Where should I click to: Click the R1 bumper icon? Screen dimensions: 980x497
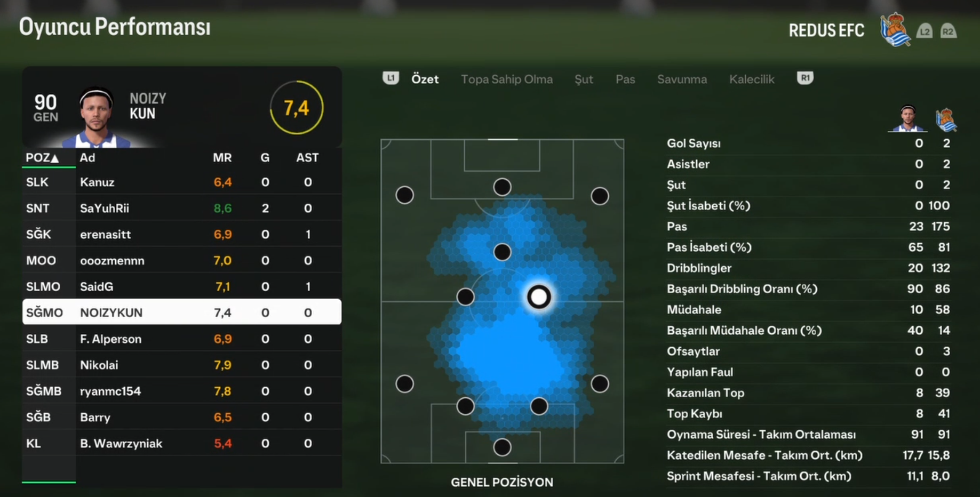[x=805, y=78]
